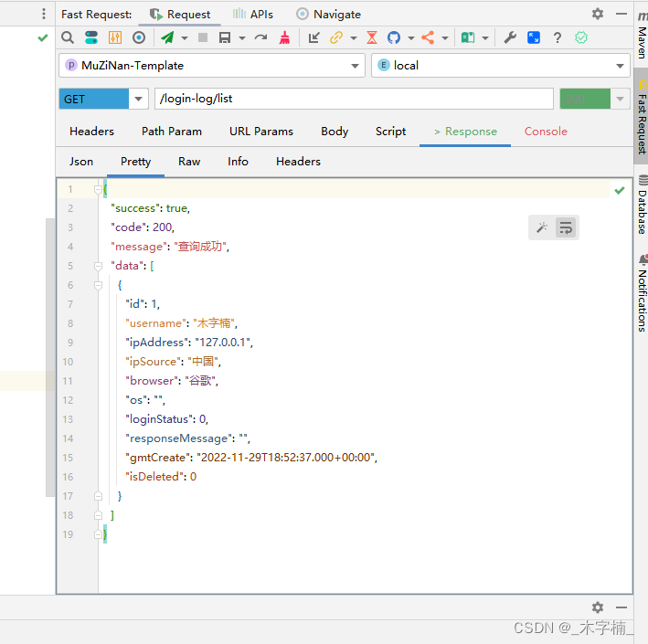The image size is (648, 644).
Task: Open the MuZiNan-Template project dropdown
Action: [212, 65]
